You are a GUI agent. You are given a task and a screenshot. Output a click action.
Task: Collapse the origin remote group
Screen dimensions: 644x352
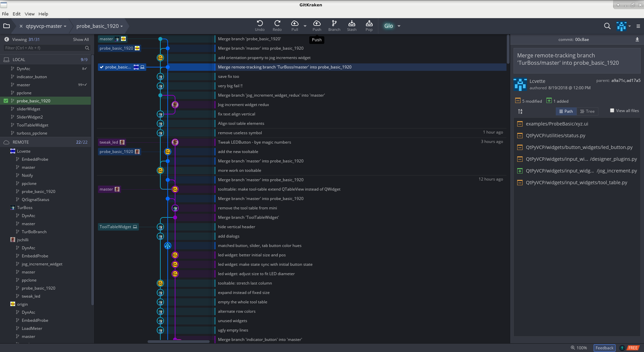pyautogui.click(x=22, y=304)
